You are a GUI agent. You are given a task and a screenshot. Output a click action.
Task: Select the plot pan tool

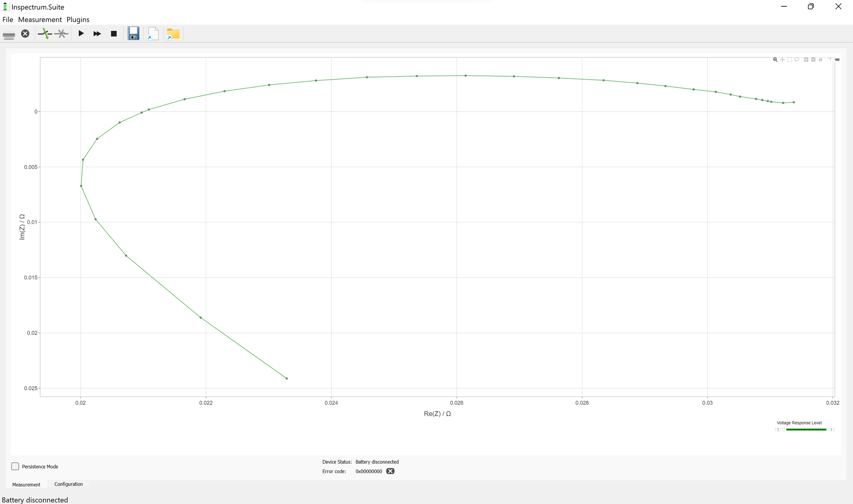[783, 60]
